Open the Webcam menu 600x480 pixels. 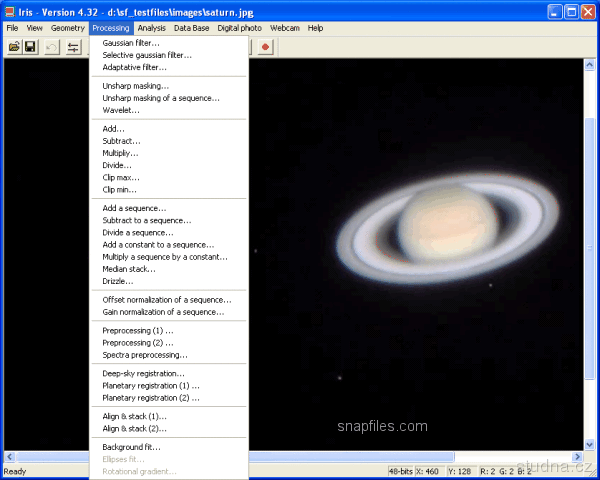click(285, 28)
